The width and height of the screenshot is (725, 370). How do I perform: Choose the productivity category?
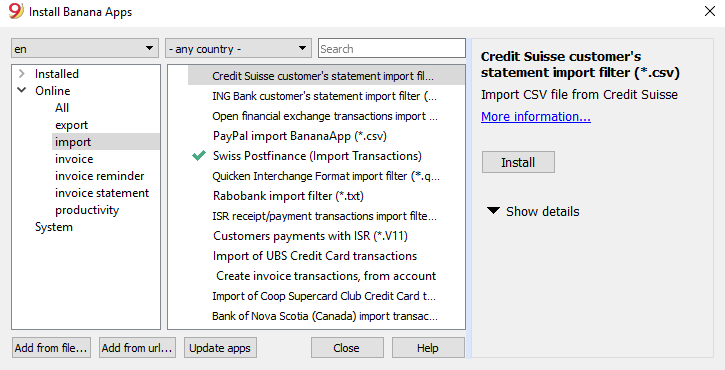87,210
